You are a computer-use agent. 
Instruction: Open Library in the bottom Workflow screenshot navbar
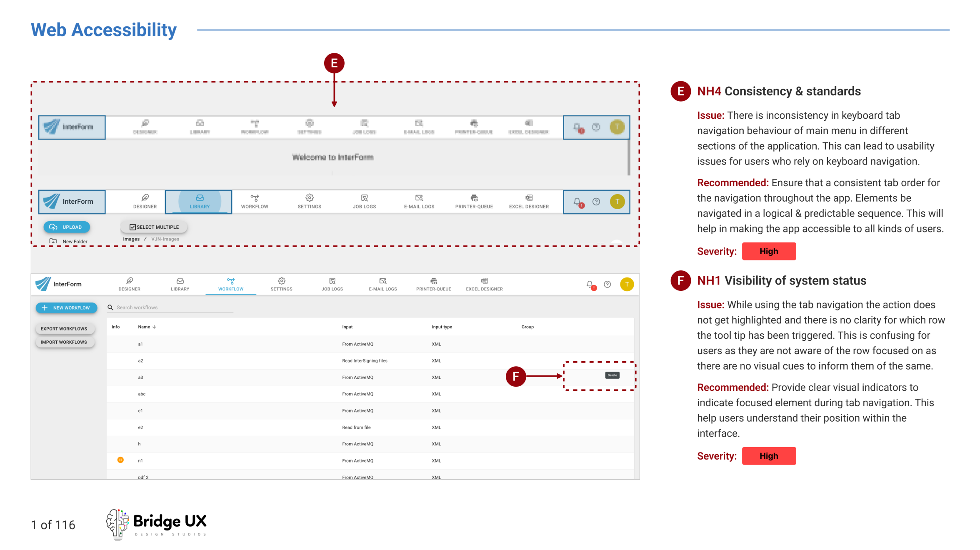coord(180,285)
